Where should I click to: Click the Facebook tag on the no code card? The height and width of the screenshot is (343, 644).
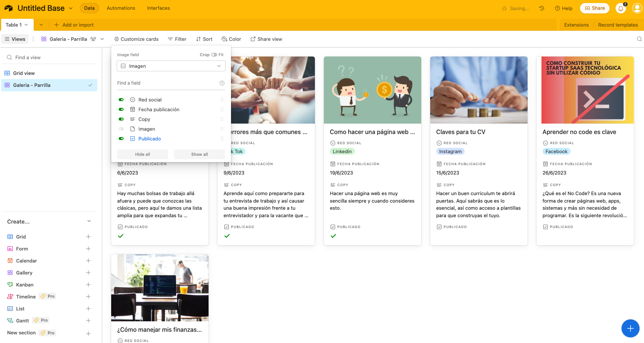(556, 151)
